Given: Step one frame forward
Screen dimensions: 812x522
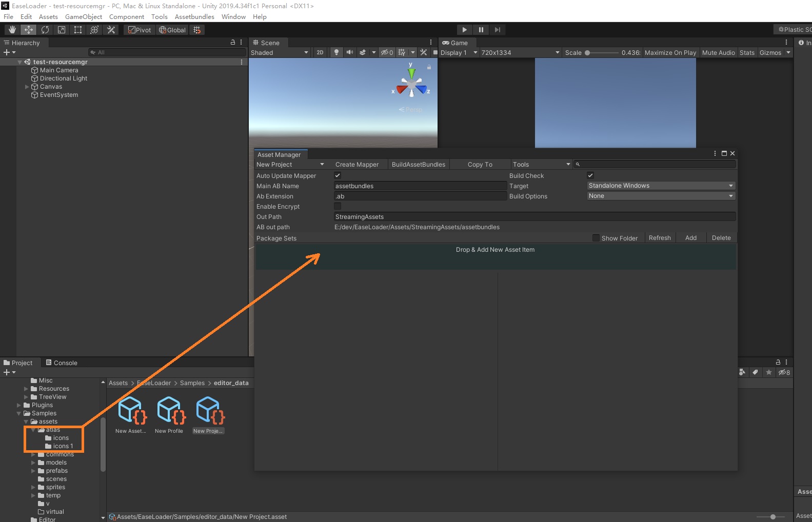Looking at the screenshot, I should click(x=497, y=30).
